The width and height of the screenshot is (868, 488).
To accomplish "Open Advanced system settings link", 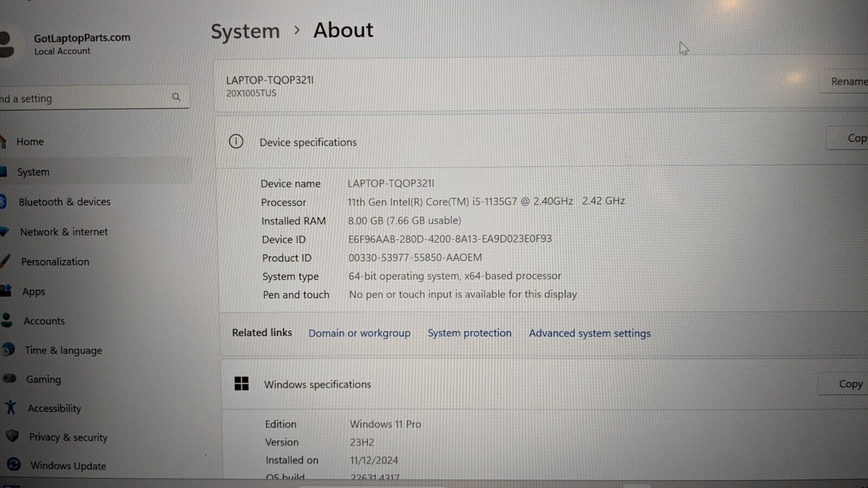I will (x=590, y=333).
